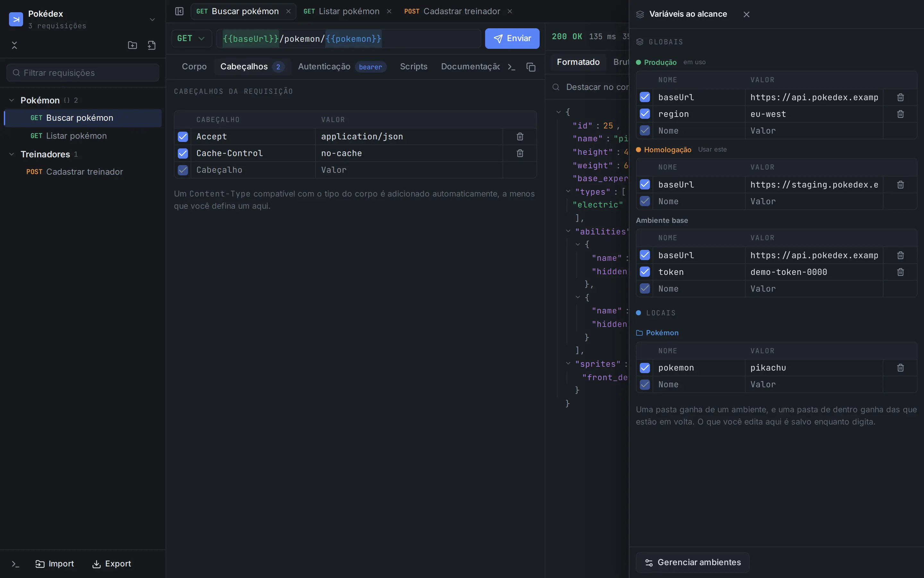Toggle sidebar panel icon beside tabs

pyautogui.click(x=179, y=12)
